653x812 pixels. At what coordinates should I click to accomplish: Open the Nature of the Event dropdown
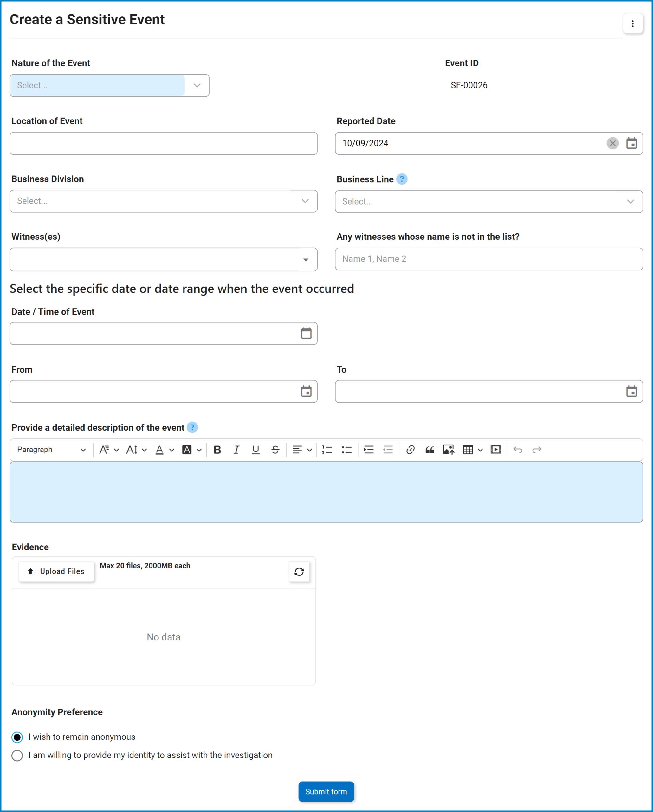pos(109,86)
